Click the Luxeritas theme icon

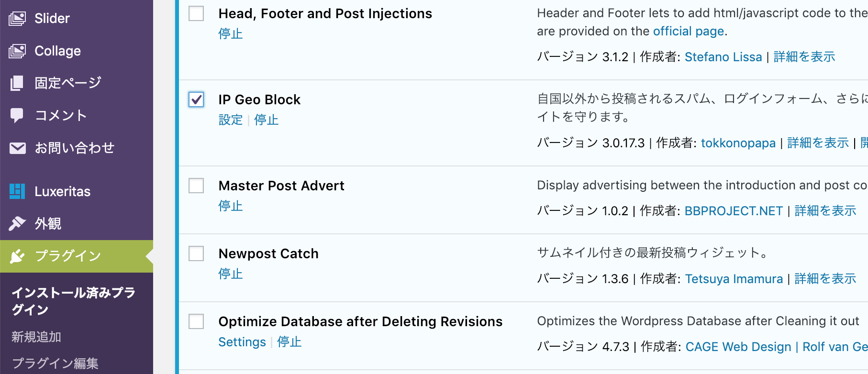pos(17,191)
